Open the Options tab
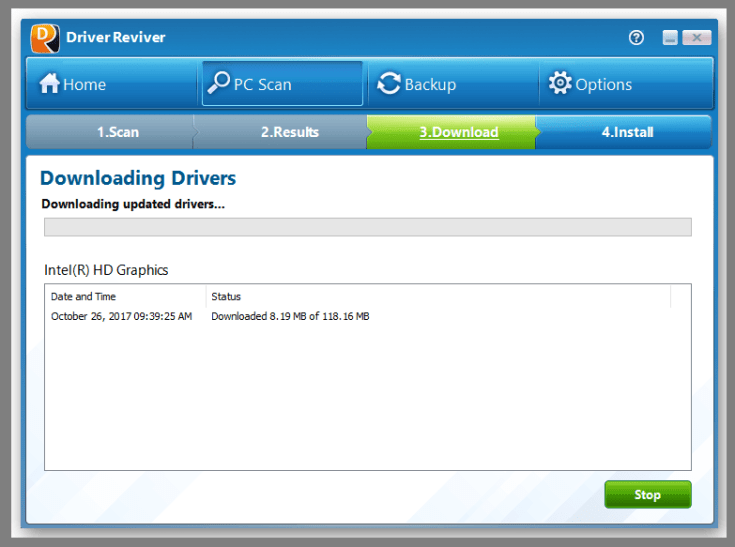The image size is (735, 547). pos(626,84)
